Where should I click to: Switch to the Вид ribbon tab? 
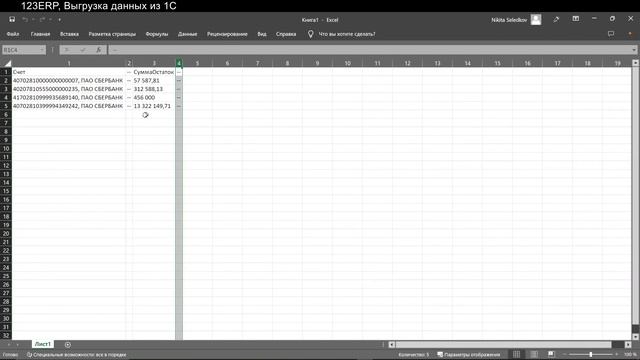(262, 34)
